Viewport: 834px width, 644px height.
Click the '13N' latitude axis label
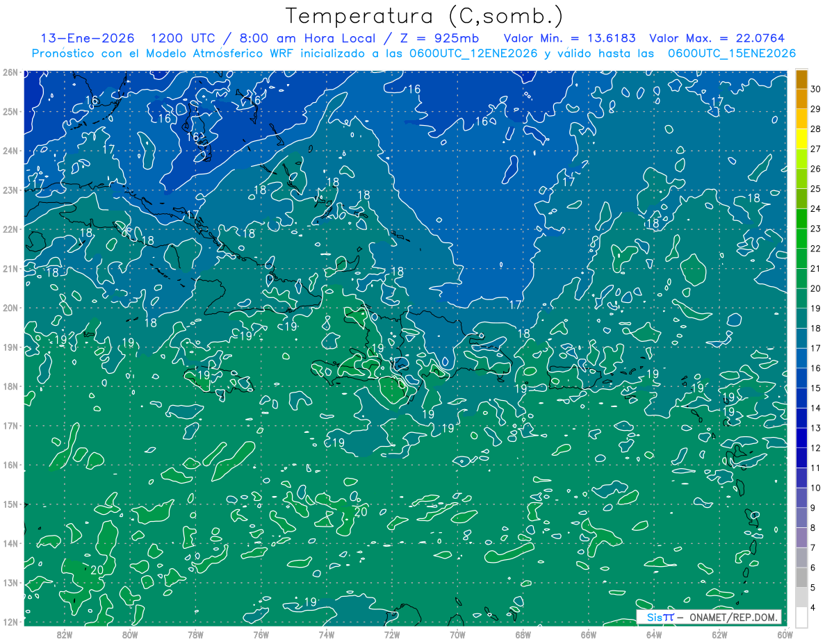[10, 582]
